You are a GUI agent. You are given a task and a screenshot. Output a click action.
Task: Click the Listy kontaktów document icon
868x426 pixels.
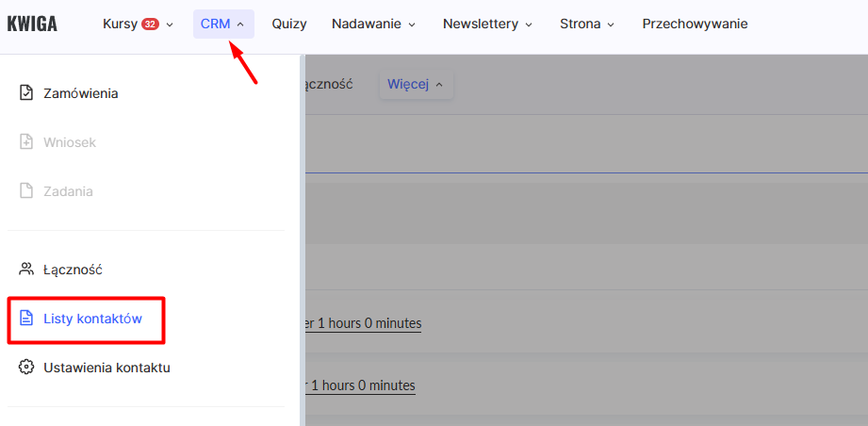pyautogui.click(x=26, y=319)
